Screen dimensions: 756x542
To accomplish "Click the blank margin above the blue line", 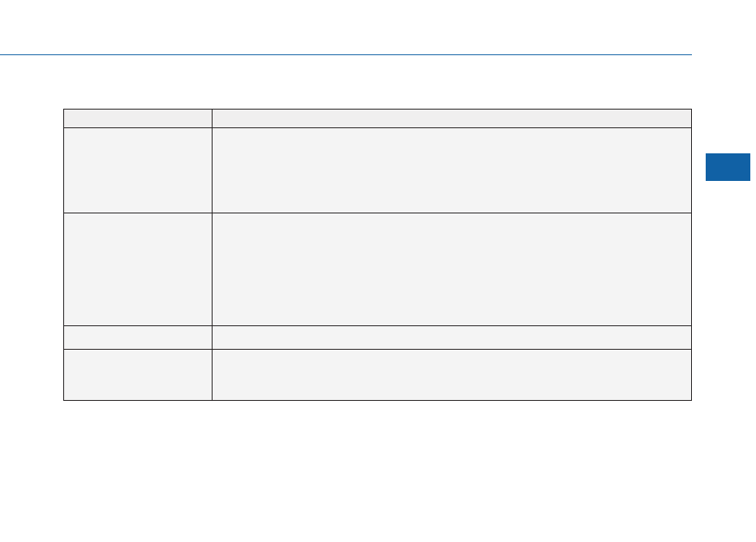I will pyautogui.click(x=346, y=27).
